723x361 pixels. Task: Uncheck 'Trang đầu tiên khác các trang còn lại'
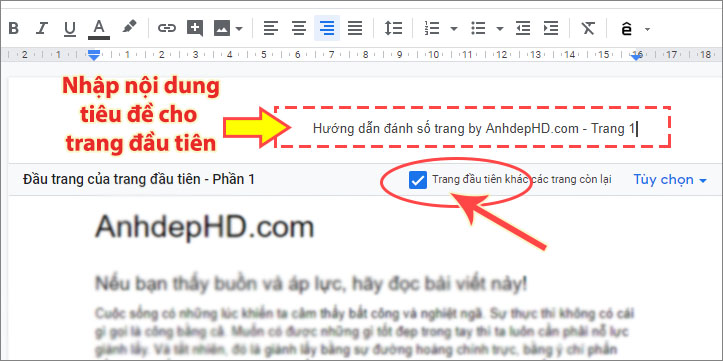pyautogui.click(x=417, y=181)
